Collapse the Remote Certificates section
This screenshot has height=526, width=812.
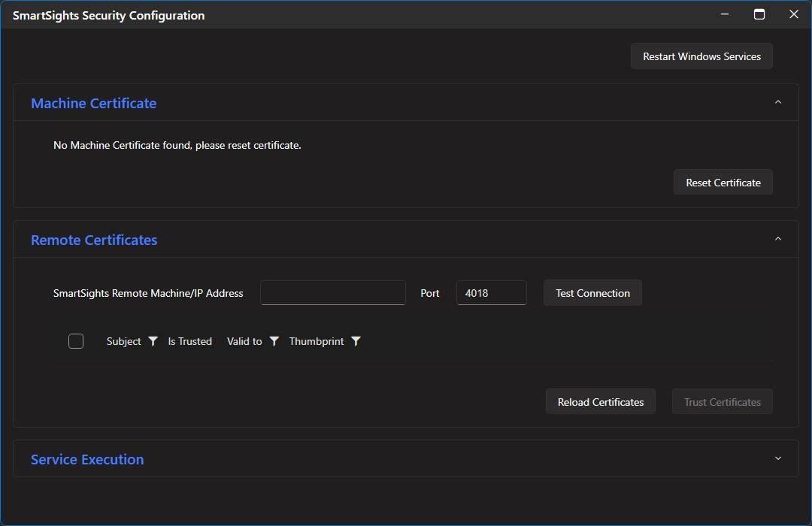click(x=778, y=239)
